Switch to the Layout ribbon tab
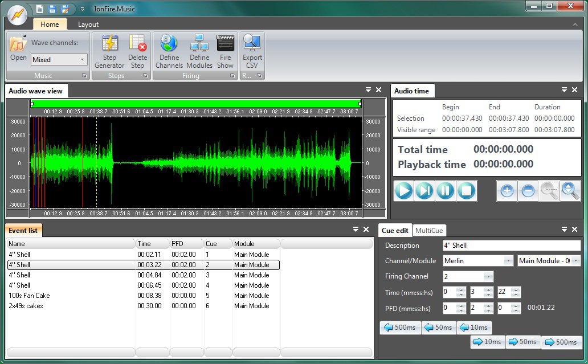This screenshot has width=588, height=364. click(x=88, y=24)
